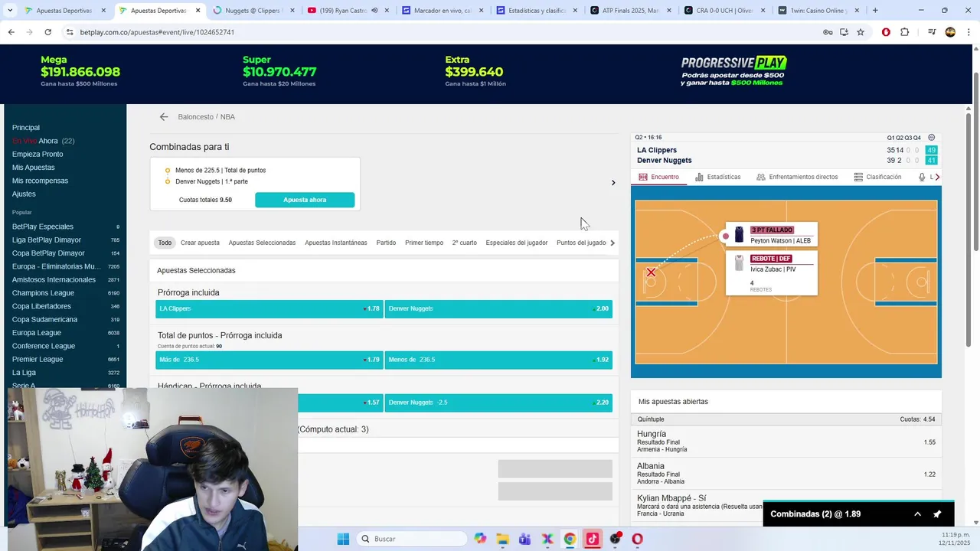Click the Hungría open bet entry
Image resolution: width=980 pixels, height=551 pixels.
pos(786,442)
